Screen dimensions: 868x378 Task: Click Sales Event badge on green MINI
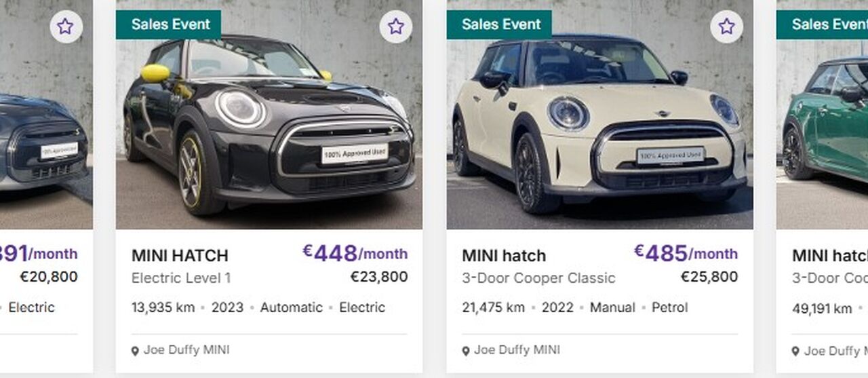pos(822,24)
